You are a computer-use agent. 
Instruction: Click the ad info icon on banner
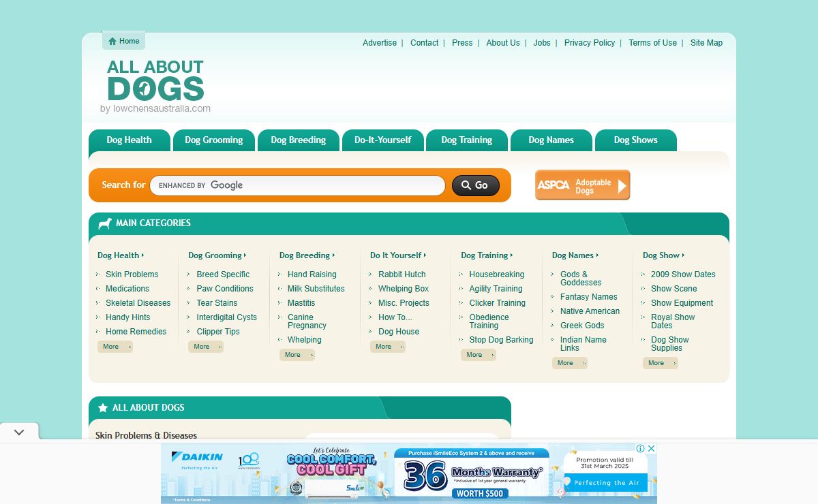click(641, 448)
